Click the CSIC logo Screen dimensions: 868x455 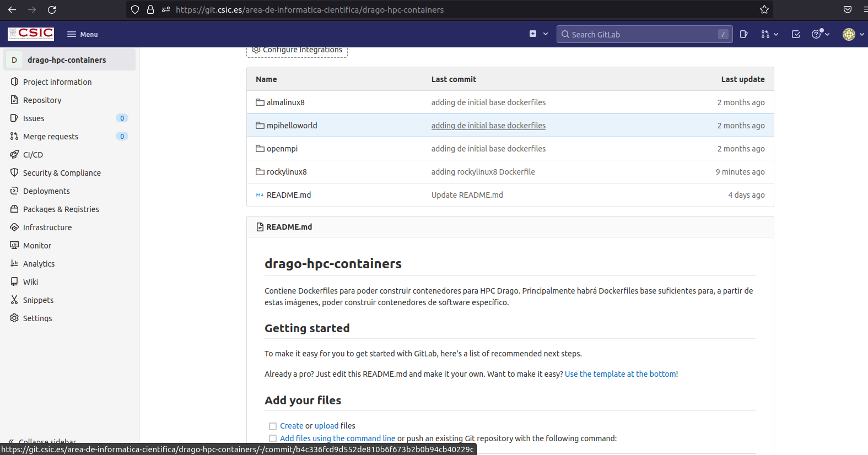[x=31, y=34]
